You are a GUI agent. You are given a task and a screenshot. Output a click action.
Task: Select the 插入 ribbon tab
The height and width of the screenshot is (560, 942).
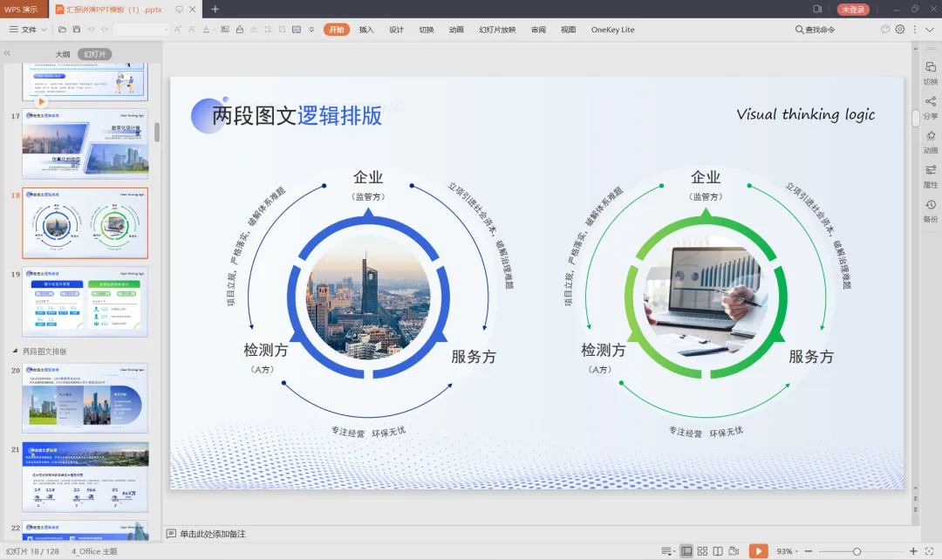pyautogui.click(x=366, y=30)
